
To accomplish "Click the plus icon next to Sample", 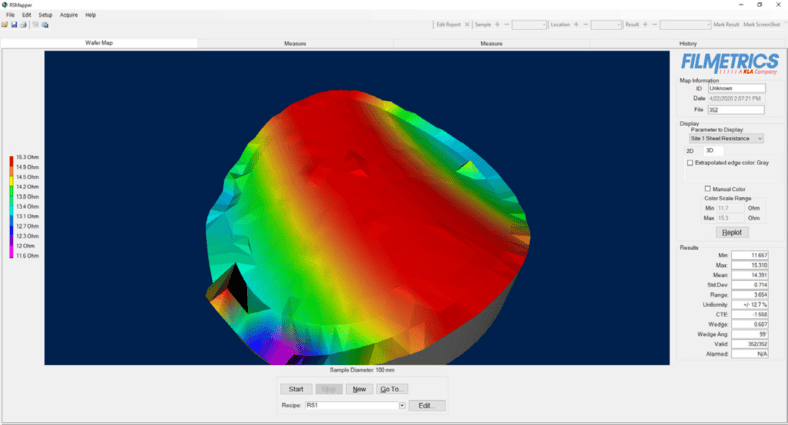I will 497,24.
